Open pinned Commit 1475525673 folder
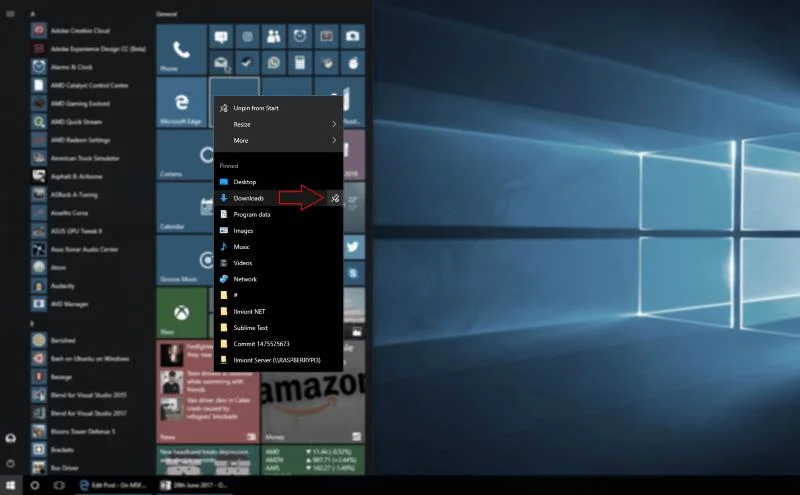Image resolution: width=800 pixels, height=495 pixels. (x=278, y=344)
